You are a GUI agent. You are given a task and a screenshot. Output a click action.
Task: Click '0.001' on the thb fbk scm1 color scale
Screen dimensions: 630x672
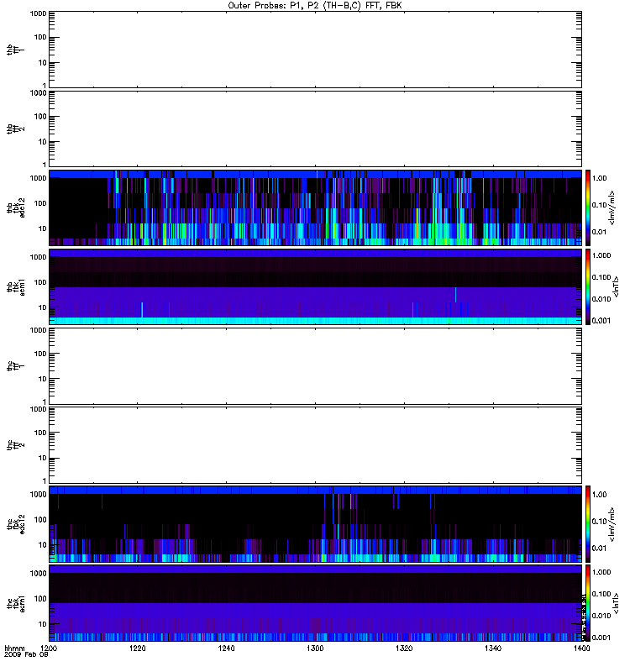601,321
